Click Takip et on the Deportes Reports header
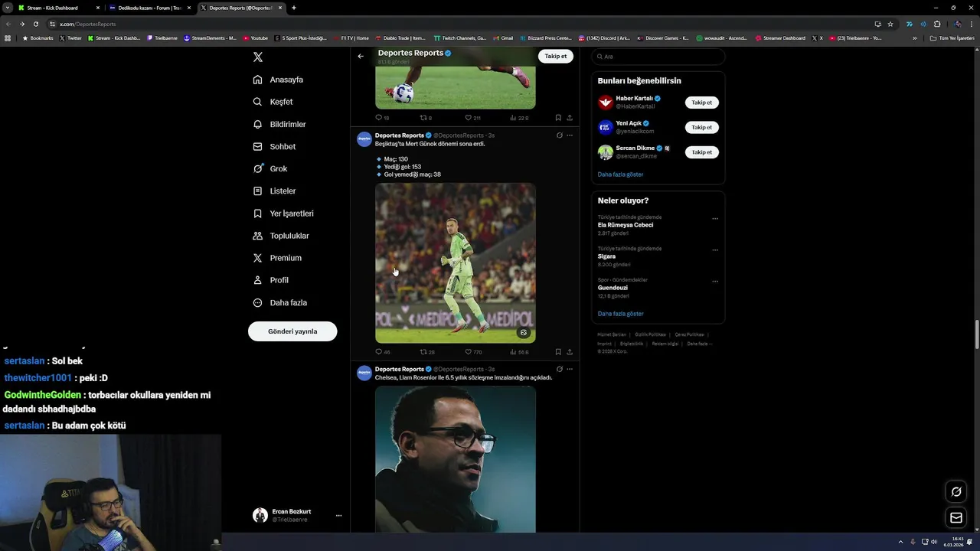 (556, 56)
